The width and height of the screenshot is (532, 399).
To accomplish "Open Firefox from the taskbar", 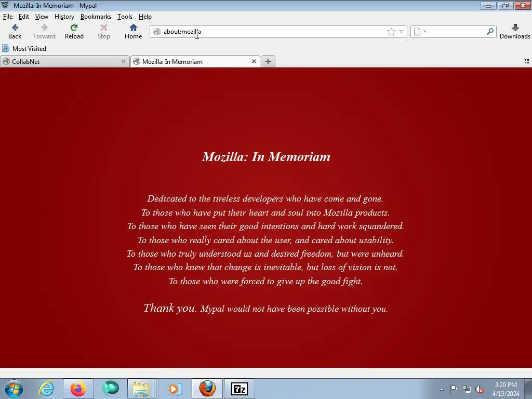I will point(78,389).
